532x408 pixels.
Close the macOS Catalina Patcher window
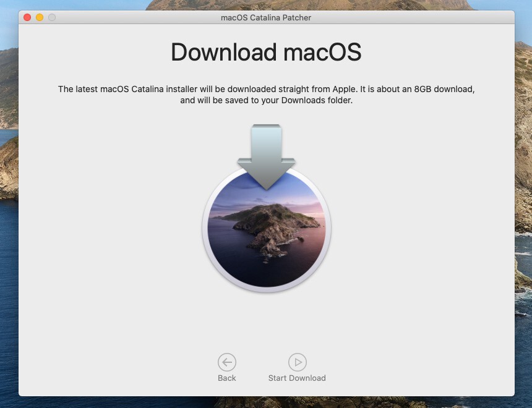pos(27,17)
